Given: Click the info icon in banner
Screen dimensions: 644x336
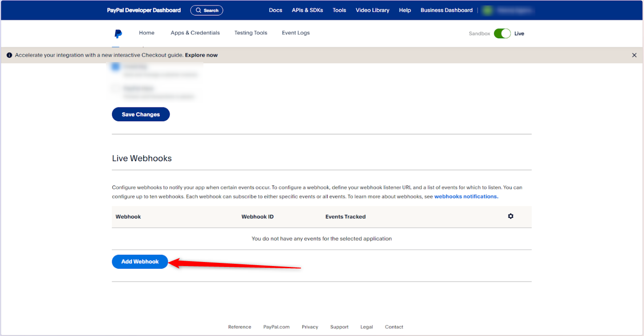Looking at the screenshot, I should pos(9,55).
